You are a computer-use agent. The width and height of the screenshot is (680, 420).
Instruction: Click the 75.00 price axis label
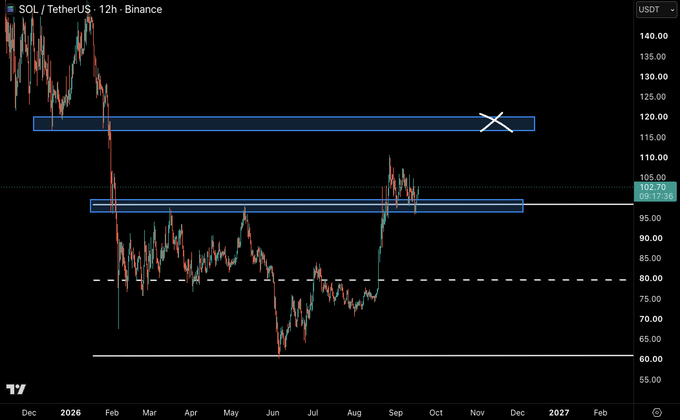(650, 299)
